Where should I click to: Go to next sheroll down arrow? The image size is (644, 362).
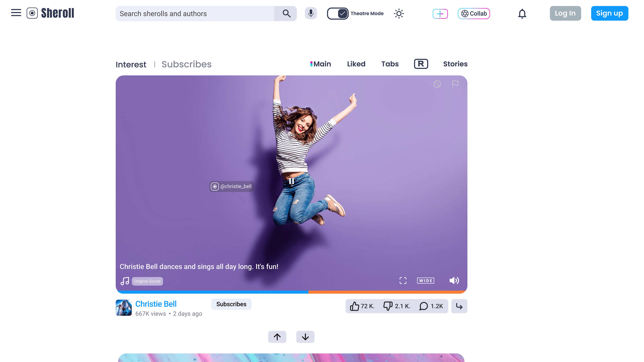305,337
